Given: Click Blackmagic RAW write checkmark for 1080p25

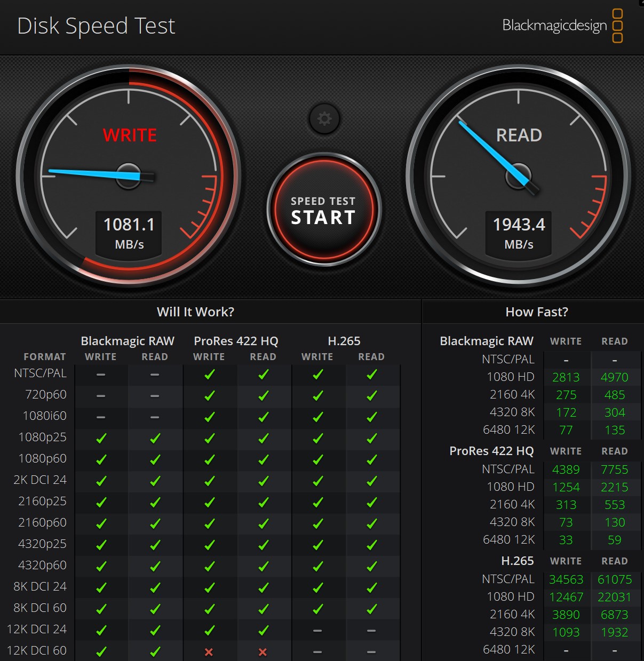Looking at the screenshot, I should click(x=101, y=439).
